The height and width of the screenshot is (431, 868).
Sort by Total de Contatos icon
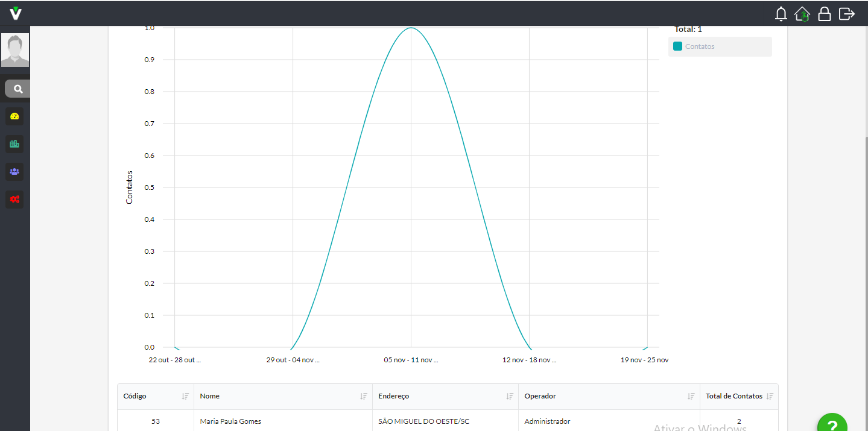(x=770, y=397)
